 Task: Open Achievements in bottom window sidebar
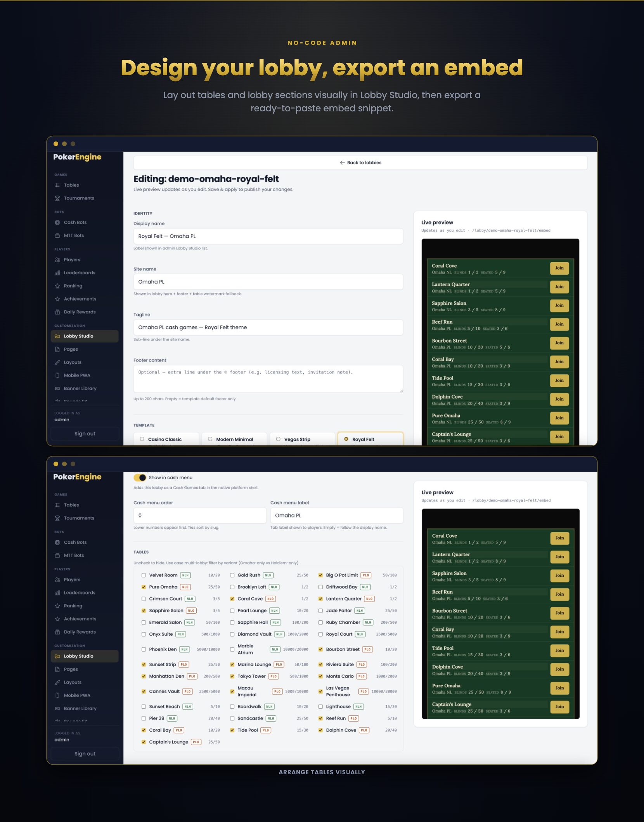(85, 619)
